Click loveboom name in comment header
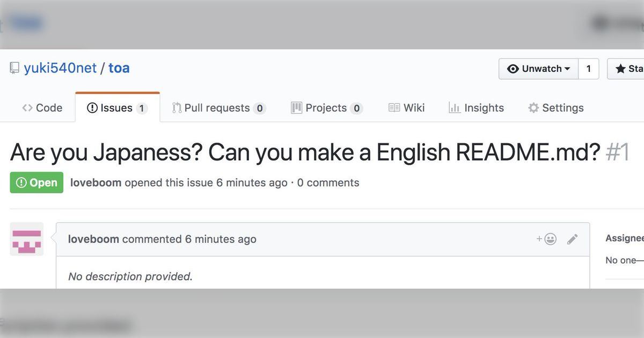644x338 pixels. point(93,239)
